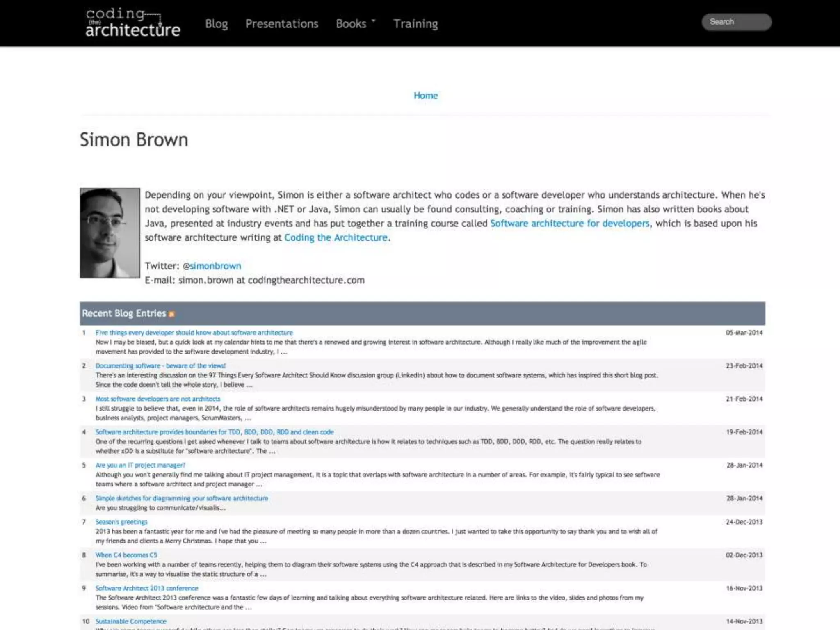Open the Training menu item
840x630 pixels.
pyautogui.click(x=415, y=24)
